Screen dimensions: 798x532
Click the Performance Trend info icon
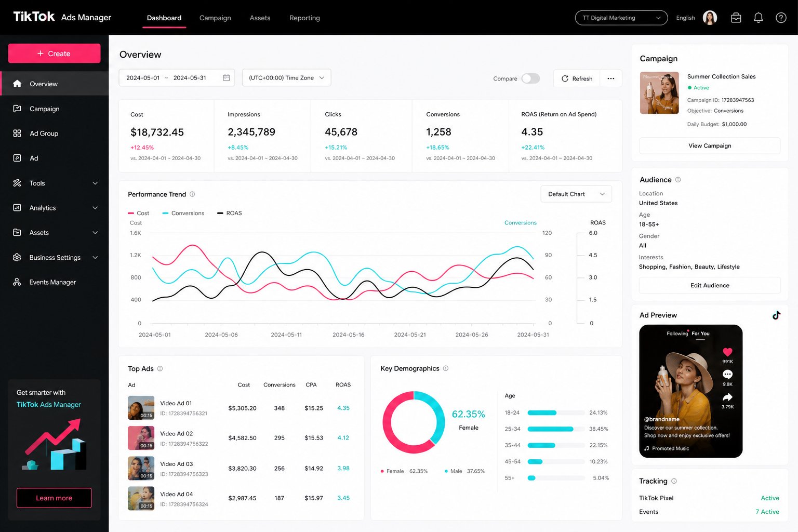(x=192, y=194)
